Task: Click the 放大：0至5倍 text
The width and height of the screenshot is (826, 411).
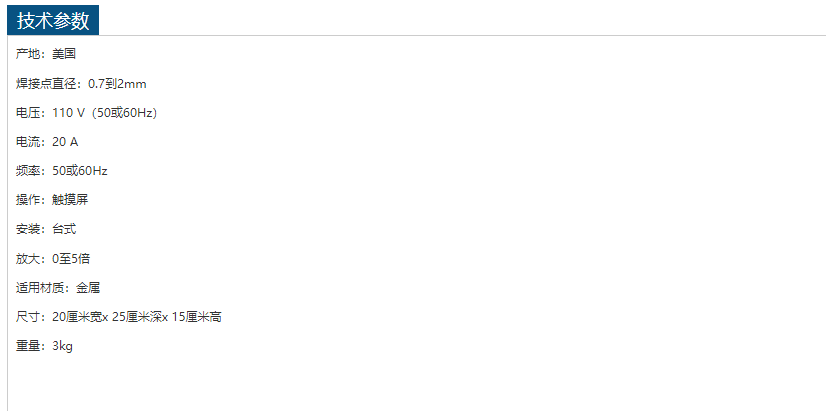Action: click(x=53, y=259)
